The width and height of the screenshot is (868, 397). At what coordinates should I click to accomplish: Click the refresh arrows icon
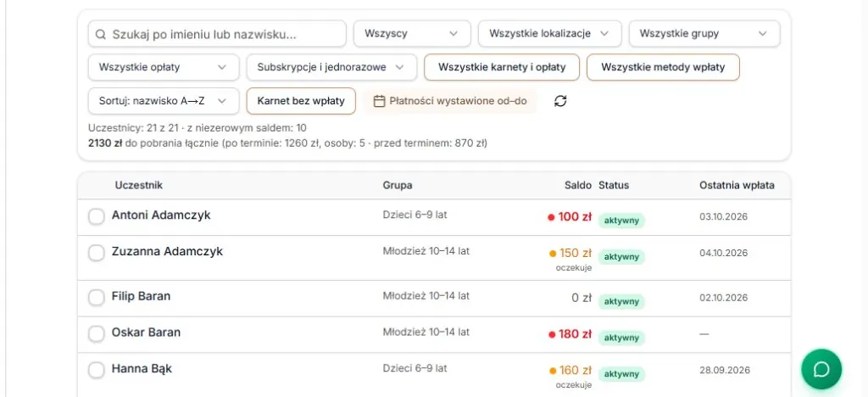click(x=560, y=101)
